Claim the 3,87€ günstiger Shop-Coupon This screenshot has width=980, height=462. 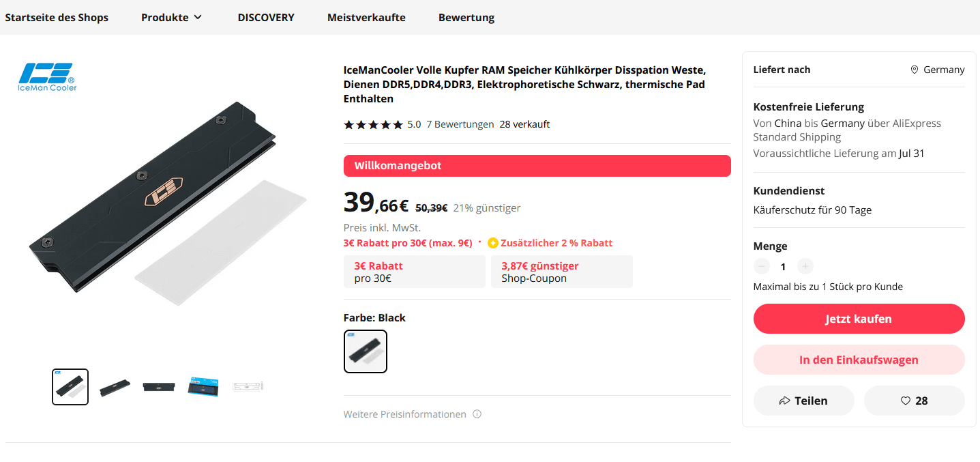[x=562, y=272]
